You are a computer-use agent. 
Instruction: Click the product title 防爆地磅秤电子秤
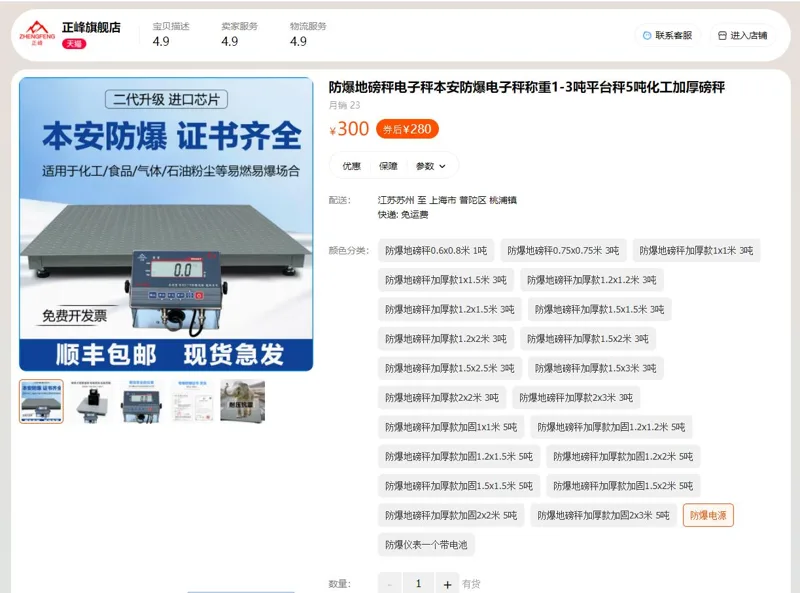[527, 87]
